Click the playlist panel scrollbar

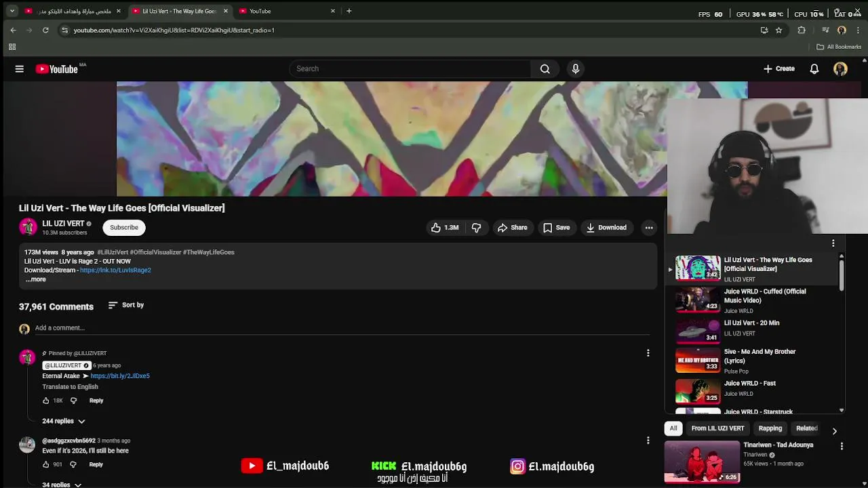842,274
